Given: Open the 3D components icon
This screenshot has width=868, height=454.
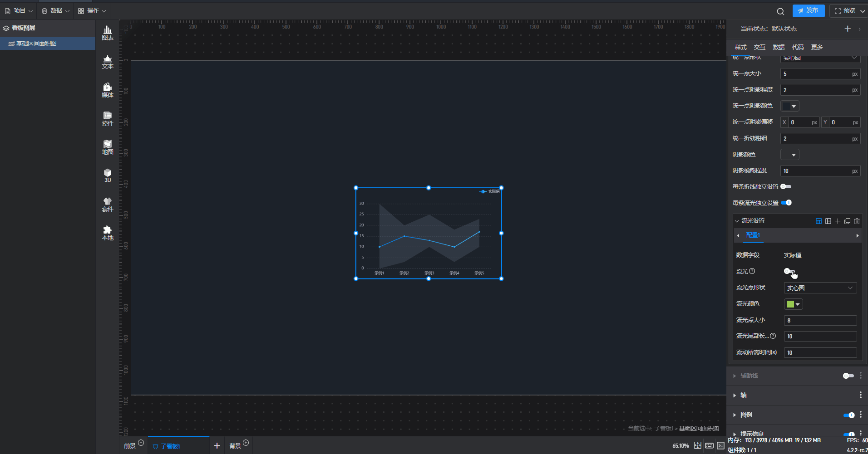Looking at the screenshot, I should (108, 176).
